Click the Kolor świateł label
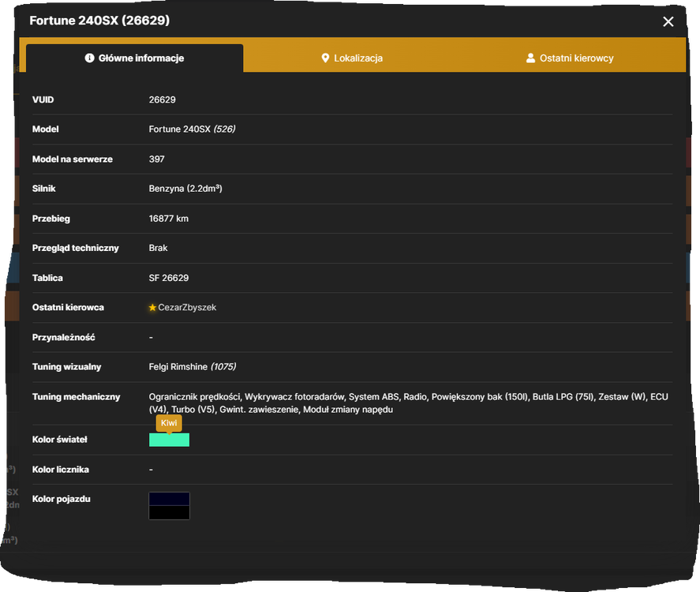 (x=59, y=440)
